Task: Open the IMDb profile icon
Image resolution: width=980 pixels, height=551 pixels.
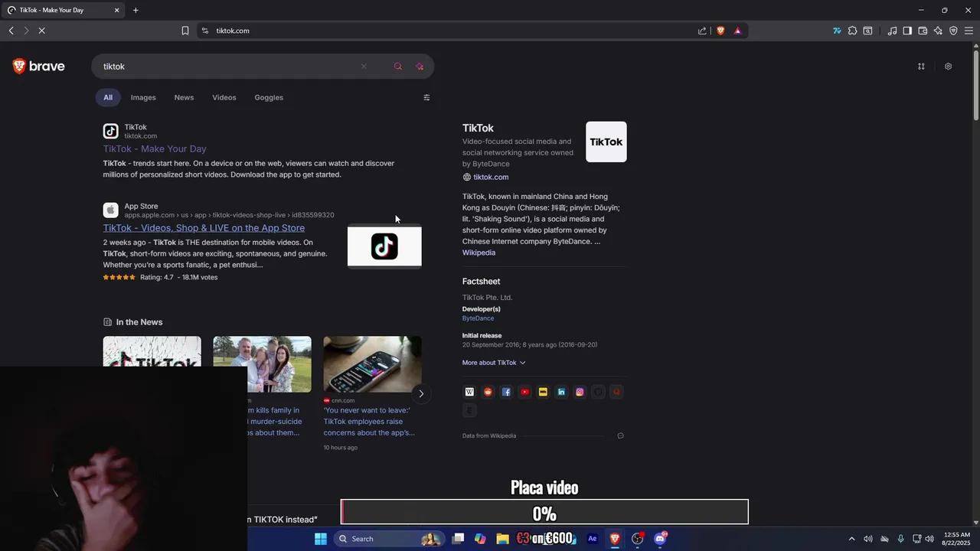Action: point(543,392)
